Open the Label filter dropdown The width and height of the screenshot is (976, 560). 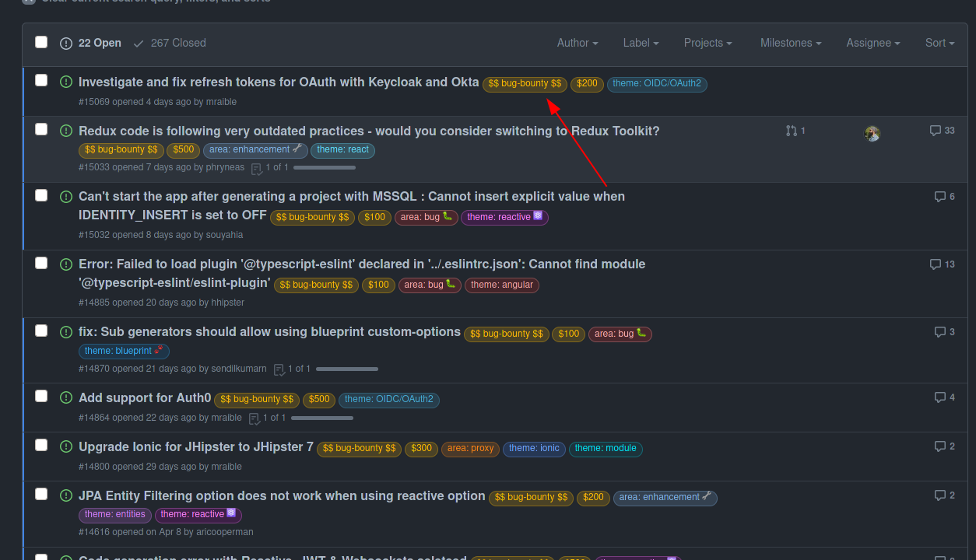pyautogui.click(x=641, y=43)
